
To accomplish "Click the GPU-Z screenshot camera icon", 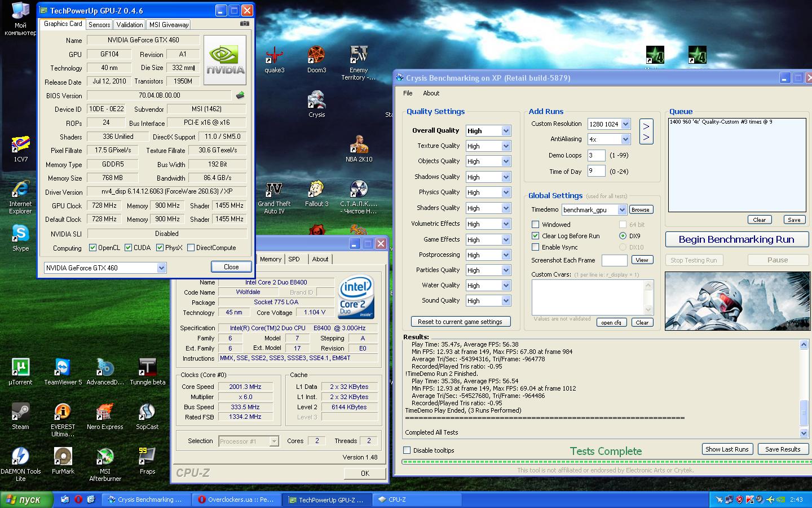I will coord(244,24).
